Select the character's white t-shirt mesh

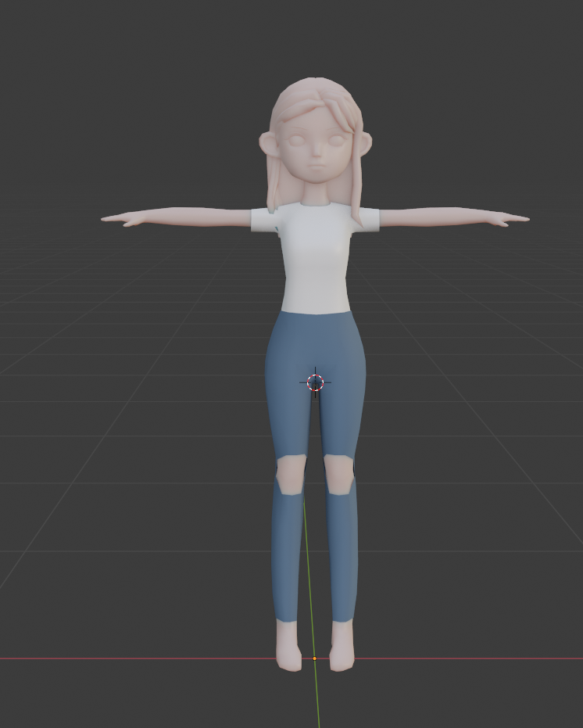tap(316, 258)
